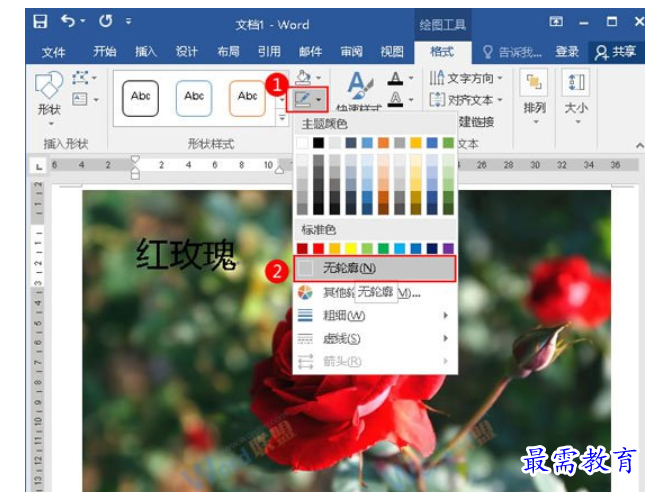Select 无轮廓(N) no outline option
The width and height of the screenshot is (645, 492).
(x=375, y=268)
